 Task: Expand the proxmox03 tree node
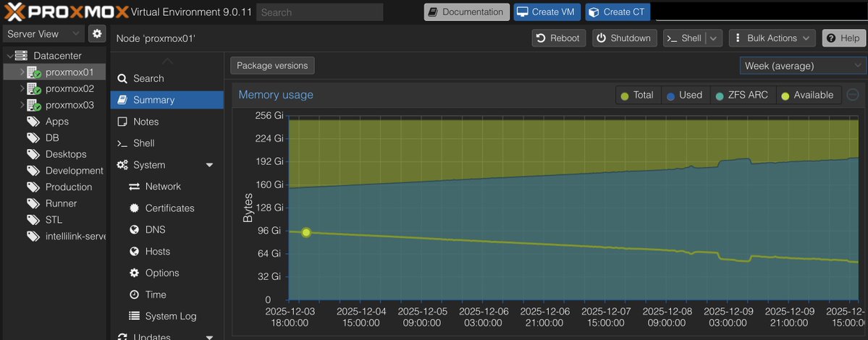coord(22,105)
